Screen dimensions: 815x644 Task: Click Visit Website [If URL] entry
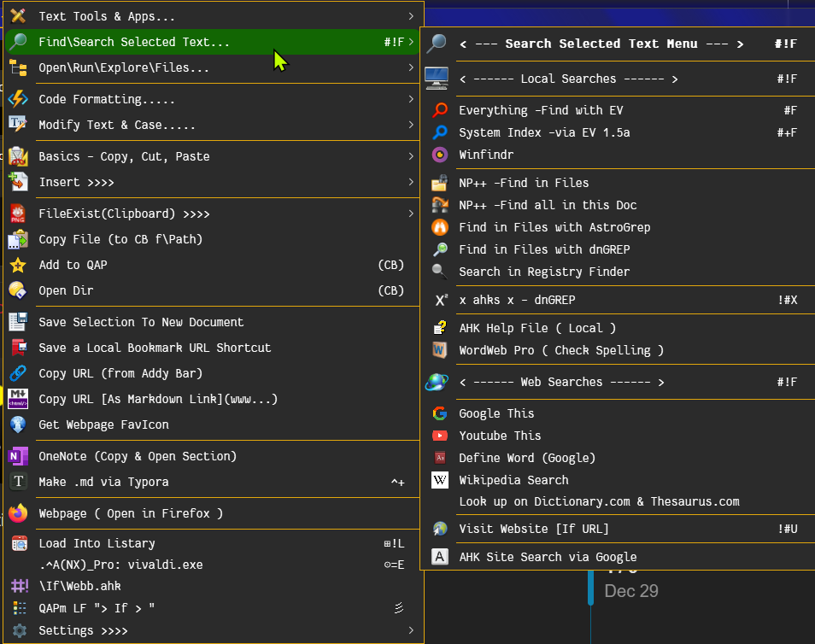click(534, 529)
